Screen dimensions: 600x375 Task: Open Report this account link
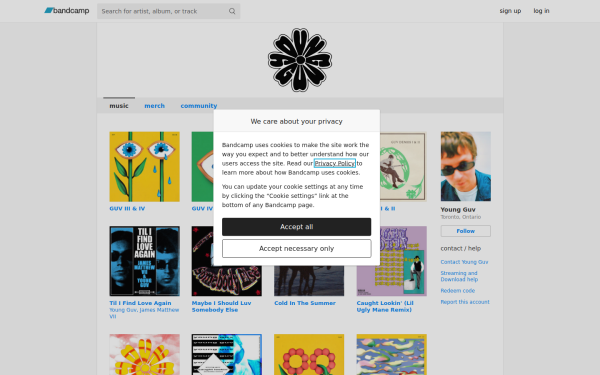point(465,302)
